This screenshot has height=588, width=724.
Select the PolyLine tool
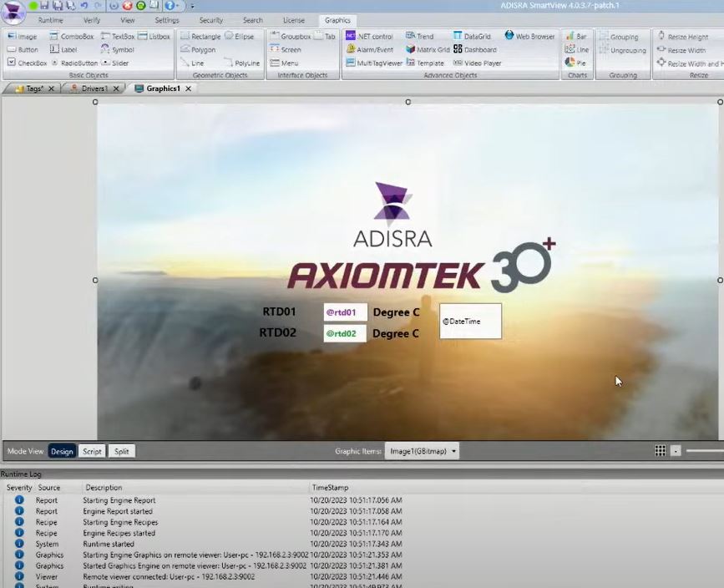tap(241, 63)
